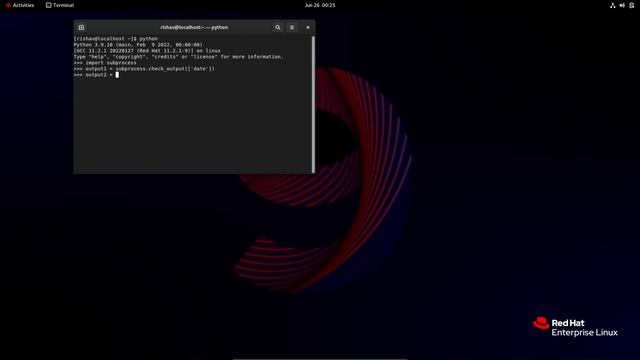Click the terminal search magnifier icon
Image resolution: width=640 pixels, height=360 pixels.
[x=278, y=27]
